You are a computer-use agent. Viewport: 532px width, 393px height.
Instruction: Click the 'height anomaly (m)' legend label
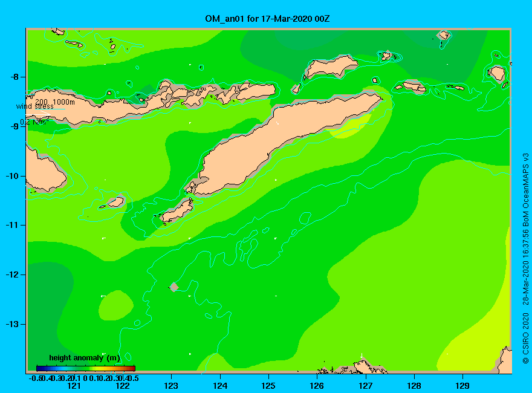tap(85, 358)
